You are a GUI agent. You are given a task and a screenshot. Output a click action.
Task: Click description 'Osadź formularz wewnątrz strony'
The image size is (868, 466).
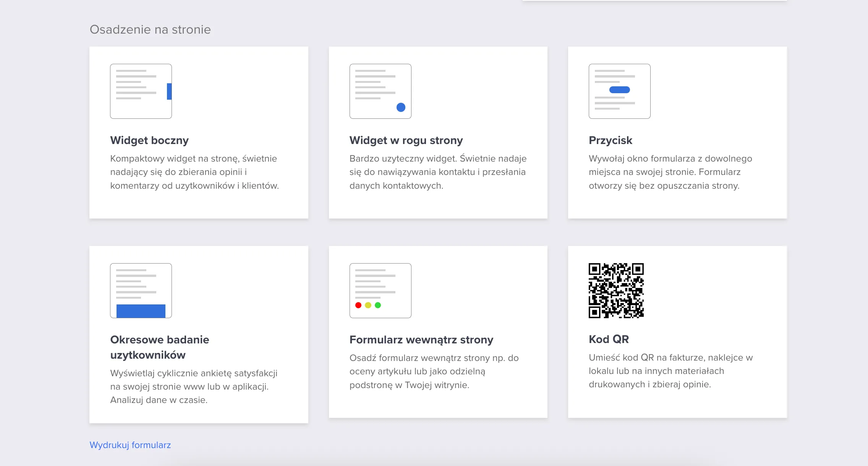point(434,371)
